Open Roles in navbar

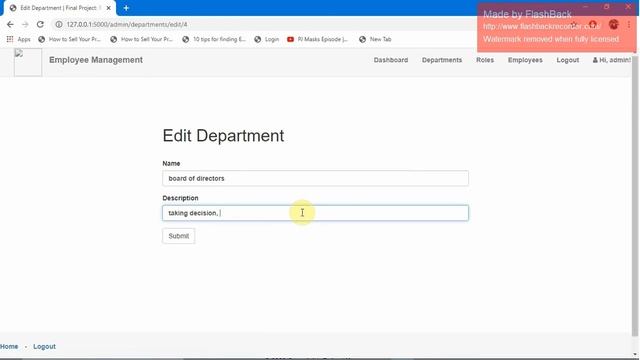[x=485, y=60]
